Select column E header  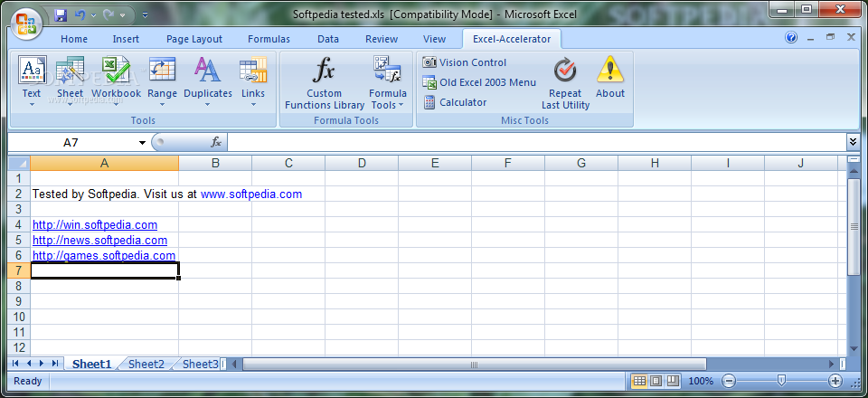[435, 163]
